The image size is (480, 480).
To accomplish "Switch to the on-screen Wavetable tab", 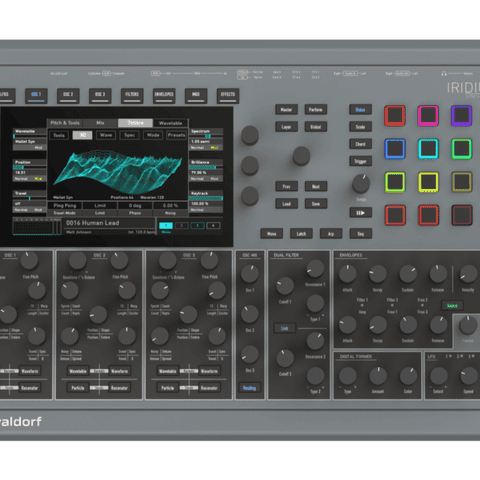I will point(170,123).
